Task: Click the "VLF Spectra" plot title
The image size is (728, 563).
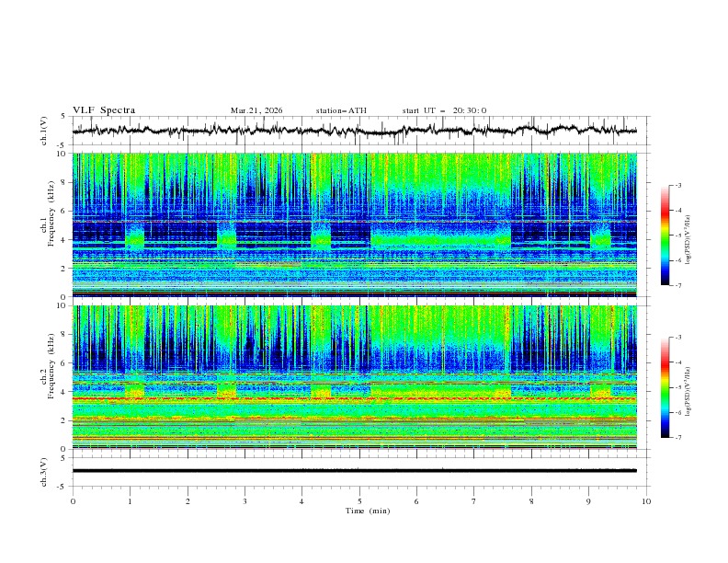Action: [x=104, y=110]
